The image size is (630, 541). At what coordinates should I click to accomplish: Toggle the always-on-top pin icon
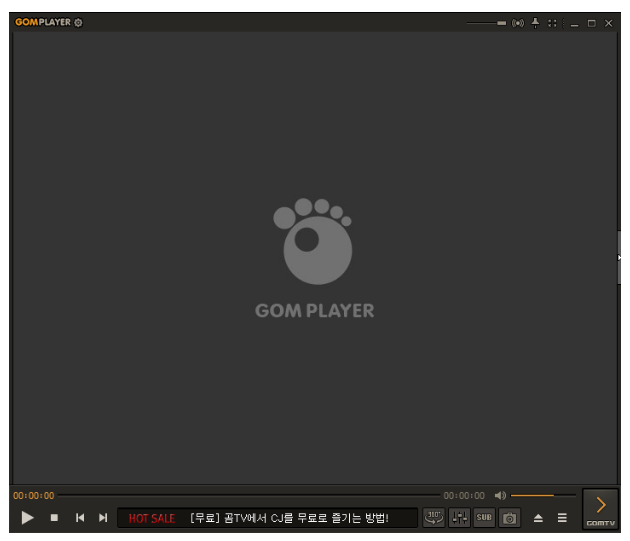[535, 23]
